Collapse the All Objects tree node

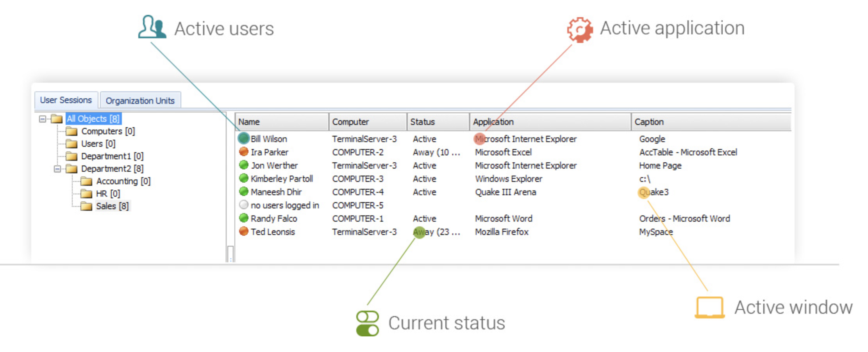click(x=43, y=119)
